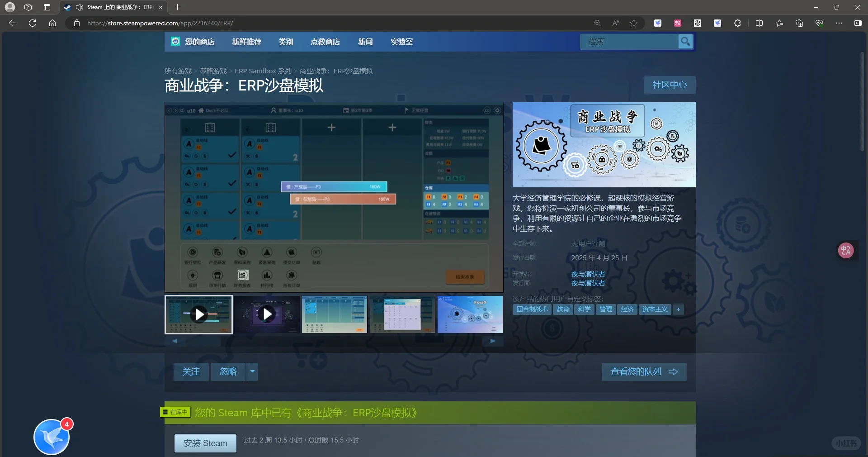Click the magnifier in the Steam search bar
868x457 pixels.
click(685, 42)
